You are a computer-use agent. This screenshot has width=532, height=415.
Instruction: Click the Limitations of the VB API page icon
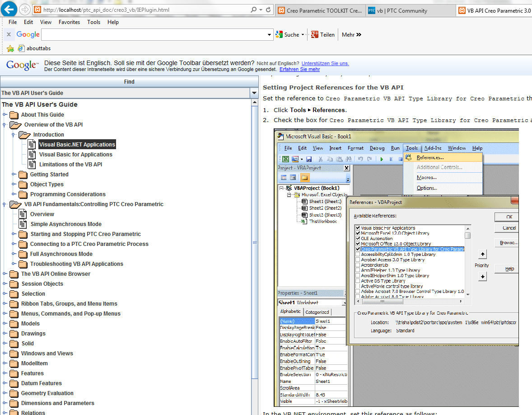32,165
